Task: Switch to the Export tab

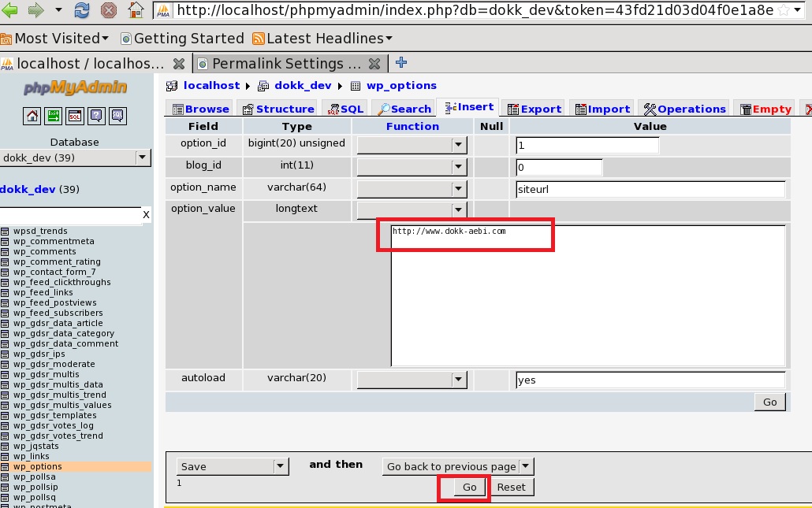Action: [x=535, y=109]
